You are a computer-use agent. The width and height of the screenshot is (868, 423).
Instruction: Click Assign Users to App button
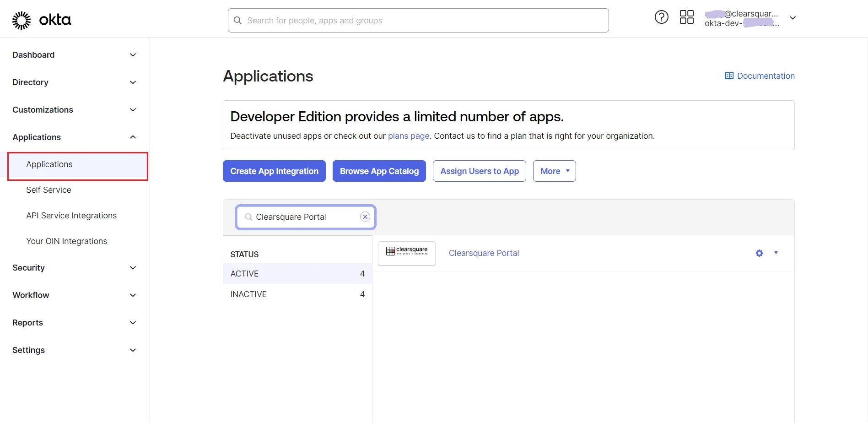coord(479,171)
